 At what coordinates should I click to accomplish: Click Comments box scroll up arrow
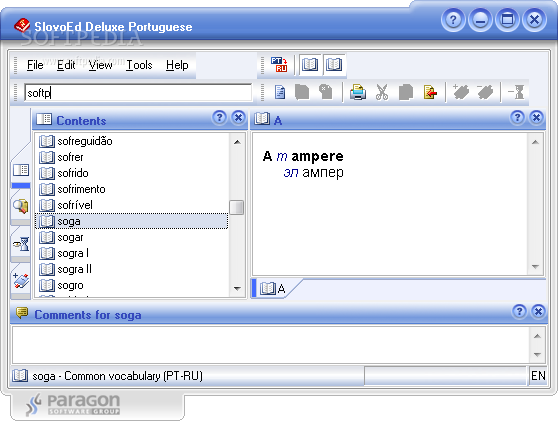[x=537, y=336]
